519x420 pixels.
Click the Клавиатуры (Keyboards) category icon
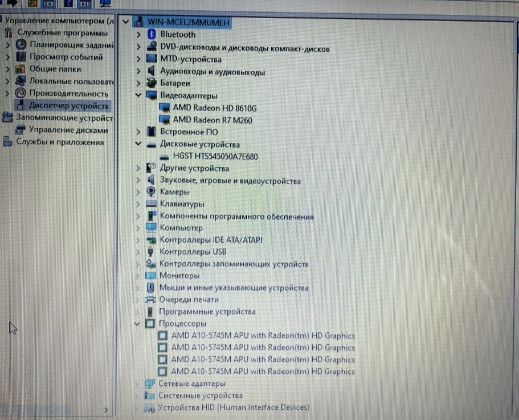coord(150,204)
